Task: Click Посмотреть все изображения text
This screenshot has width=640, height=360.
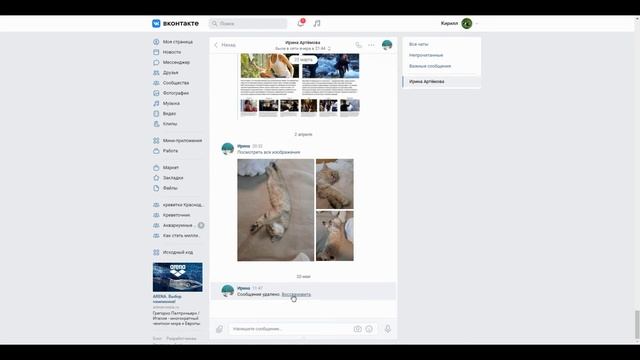Action: coord(269,152)
